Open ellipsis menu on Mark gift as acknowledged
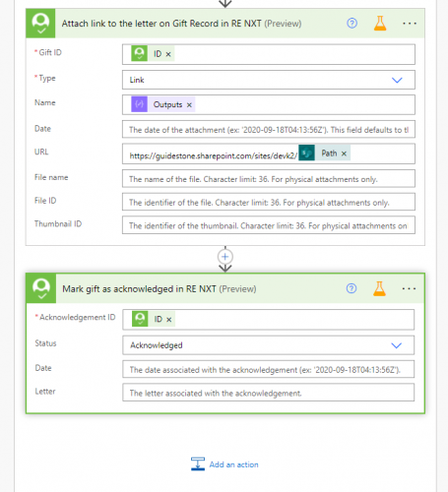Screen dimensions: 448x492 point(409,288)
